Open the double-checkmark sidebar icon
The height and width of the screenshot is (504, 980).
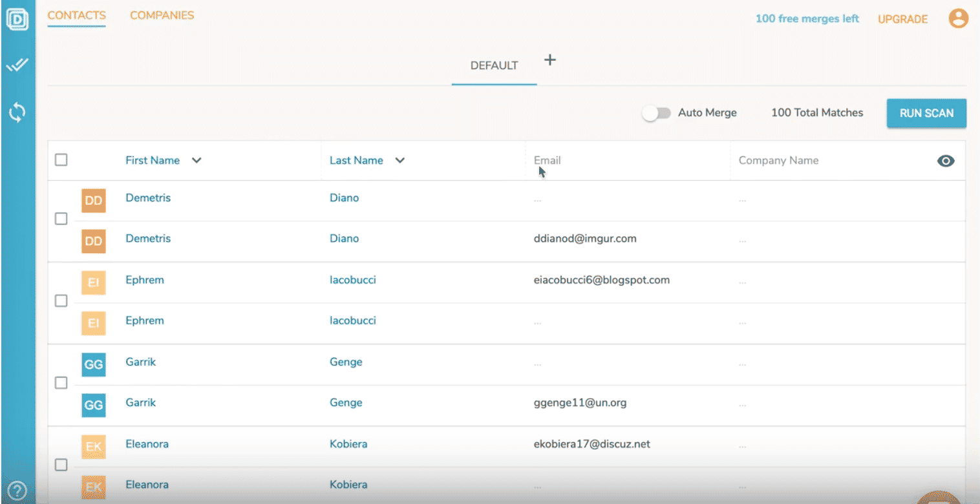(17, 65)
